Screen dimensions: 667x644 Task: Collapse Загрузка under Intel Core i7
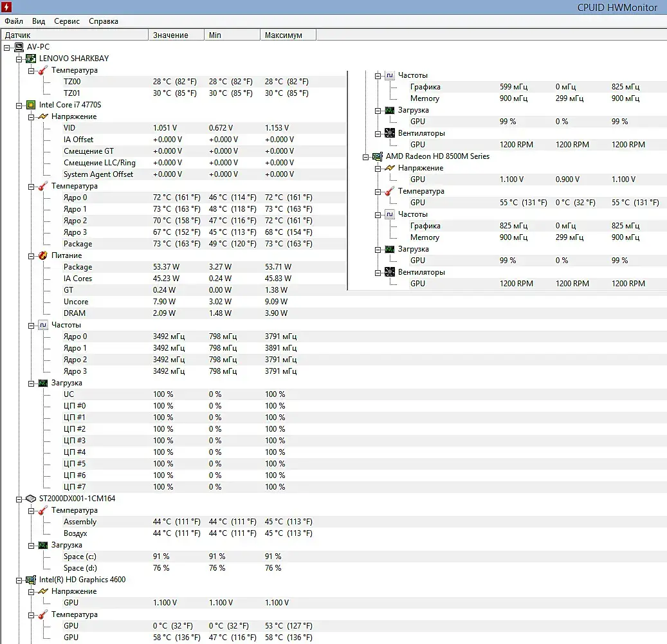point(31,383)
